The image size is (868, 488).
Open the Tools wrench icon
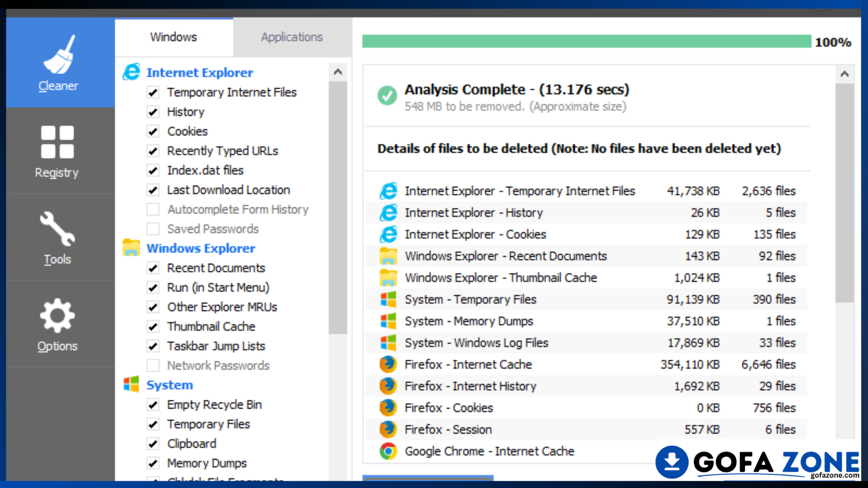point(57,229)
